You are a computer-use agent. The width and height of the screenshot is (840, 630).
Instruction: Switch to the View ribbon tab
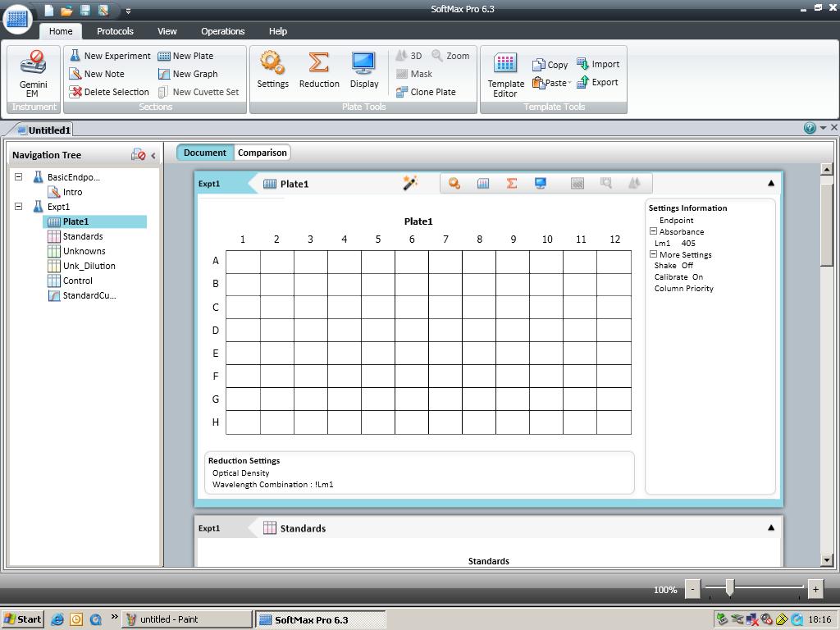(167, 31)
